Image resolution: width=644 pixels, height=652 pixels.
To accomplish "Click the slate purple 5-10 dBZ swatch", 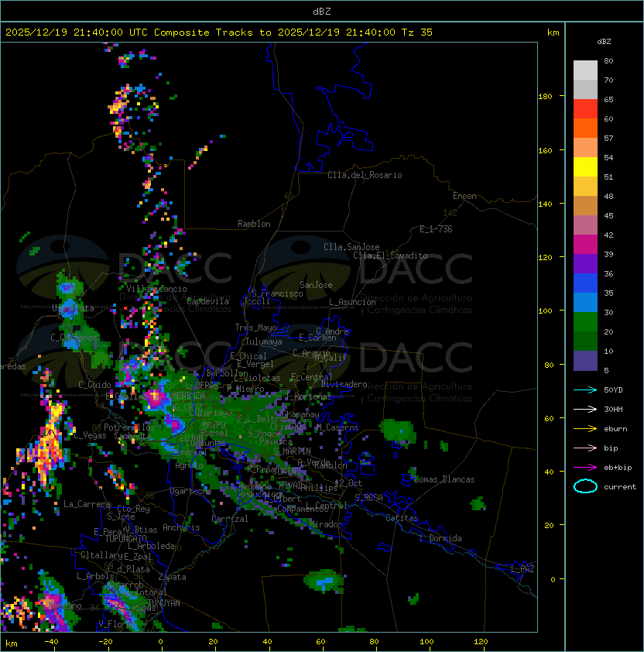I will [585, 361].
